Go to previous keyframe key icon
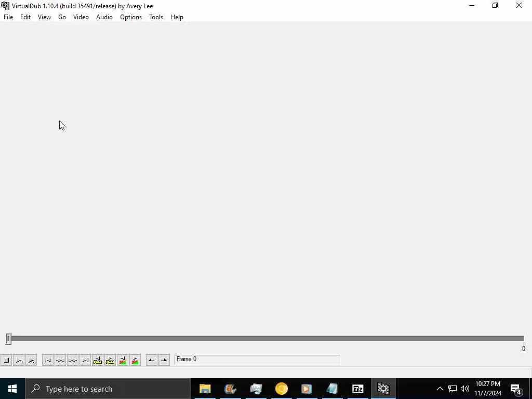 click(98, 361)
